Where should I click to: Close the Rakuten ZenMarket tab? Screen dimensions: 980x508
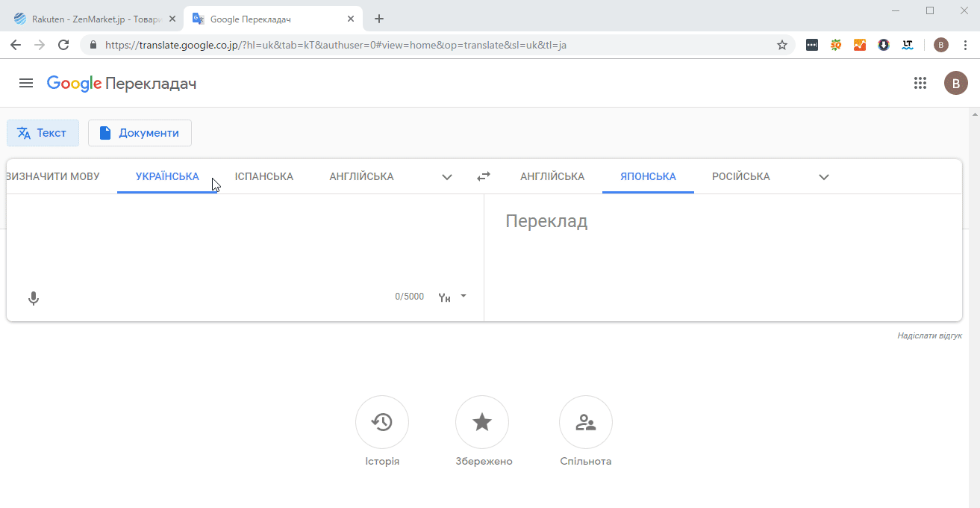click(x=172, y=19)
